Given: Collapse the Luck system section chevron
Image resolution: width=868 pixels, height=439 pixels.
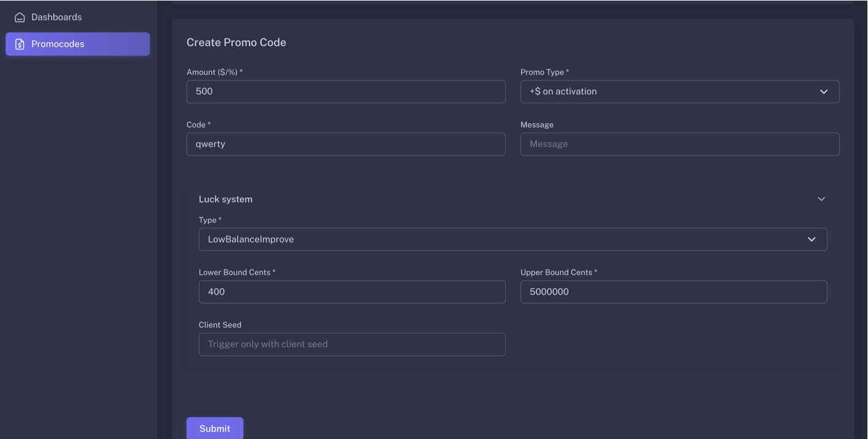Looking at the screenshot, I should click(x=822, y=199).
